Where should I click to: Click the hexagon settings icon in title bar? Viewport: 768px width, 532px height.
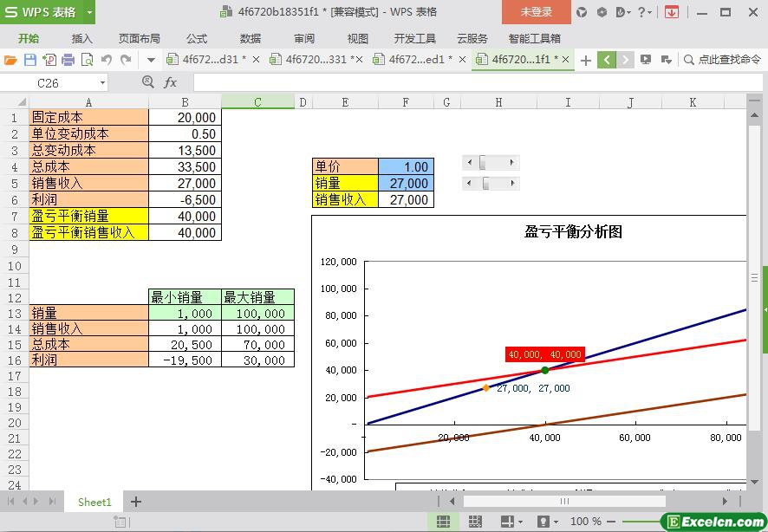pos(602,12)
